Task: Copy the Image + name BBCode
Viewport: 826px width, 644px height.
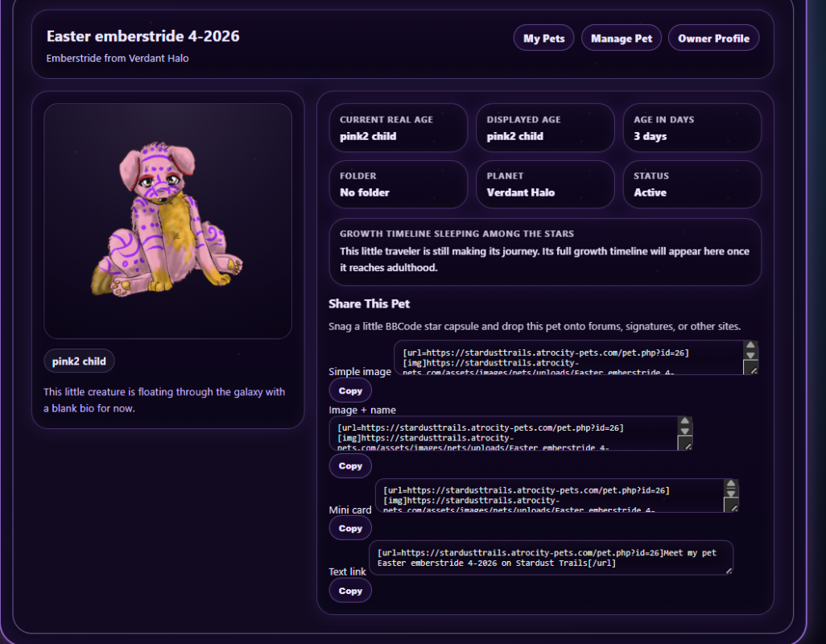Action: coord(350,466)
